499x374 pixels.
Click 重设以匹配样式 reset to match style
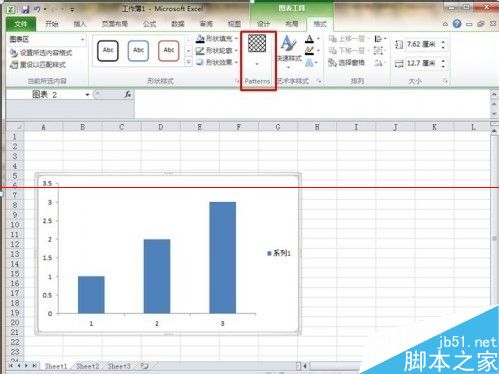coord(38,65)
